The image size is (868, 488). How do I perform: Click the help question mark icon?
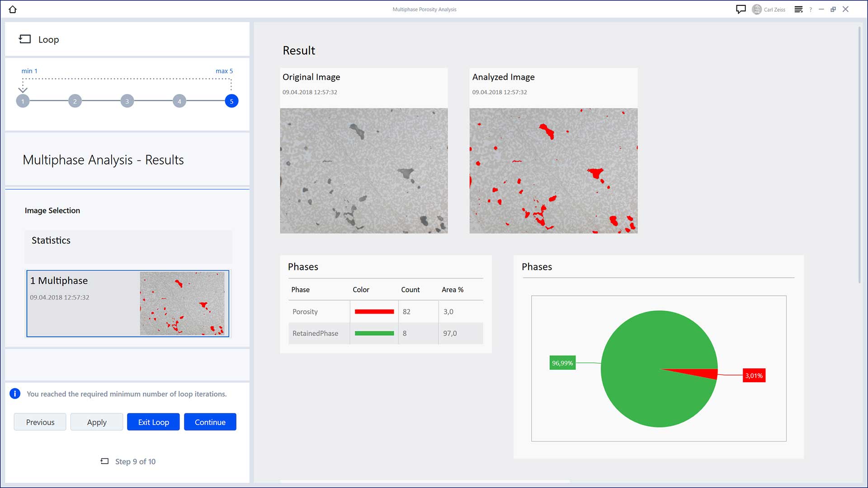pyautogui.click(x=812, y=9)
